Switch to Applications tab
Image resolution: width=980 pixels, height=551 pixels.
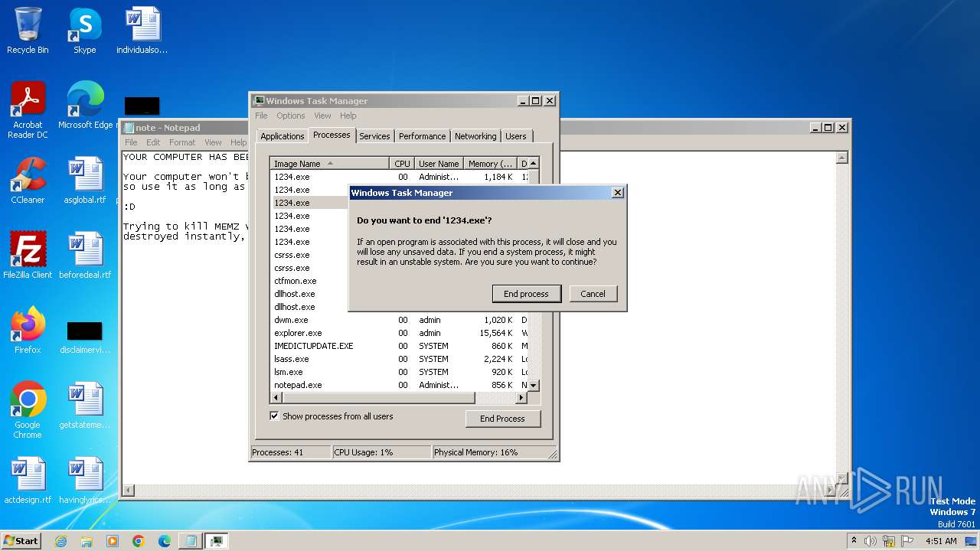click(x=283, y=136)
